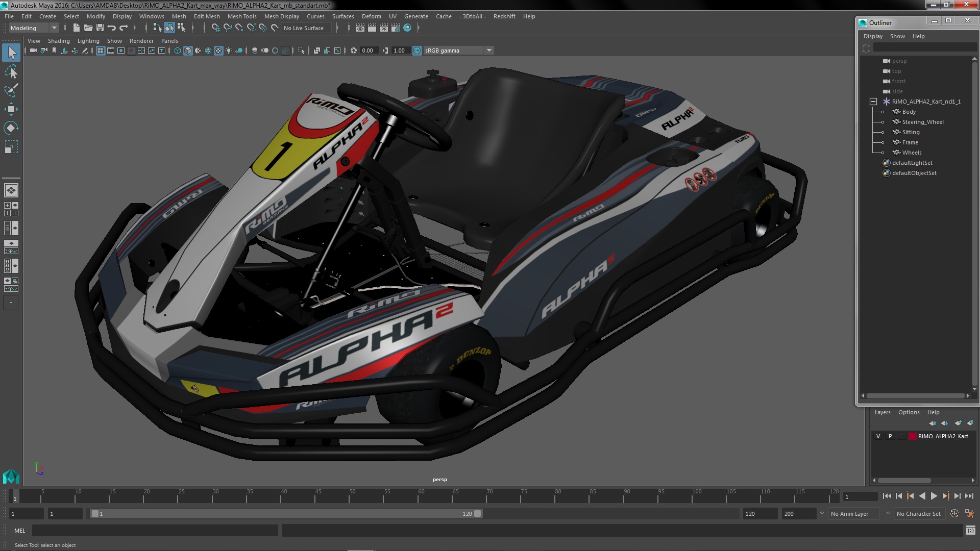Activate the Move tool
The image size is (980, 551).
tap(11, 109)
